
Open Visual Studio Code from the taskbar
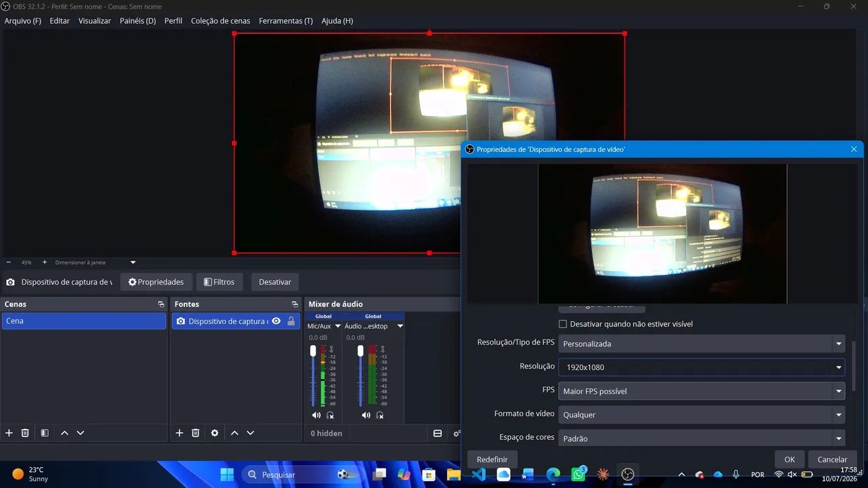tap(478, 474)
